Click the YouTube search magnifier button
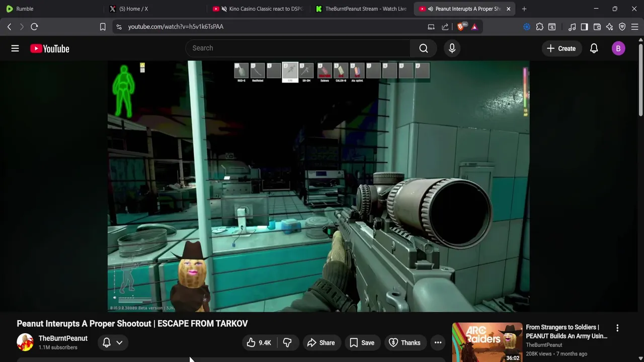Image resolution: width=644 pixels, height=362 pixels. (424, 48)
